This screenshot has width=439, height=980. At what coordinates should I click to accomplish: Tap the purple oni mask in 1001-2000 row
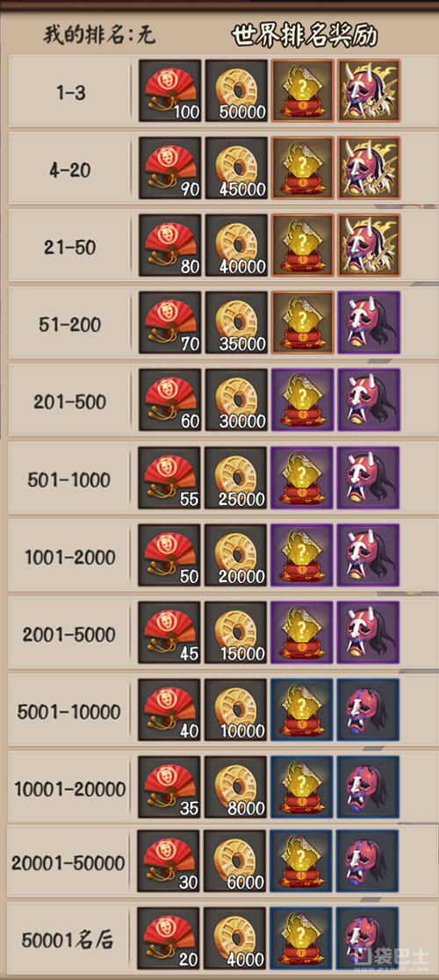click(369, 555)
